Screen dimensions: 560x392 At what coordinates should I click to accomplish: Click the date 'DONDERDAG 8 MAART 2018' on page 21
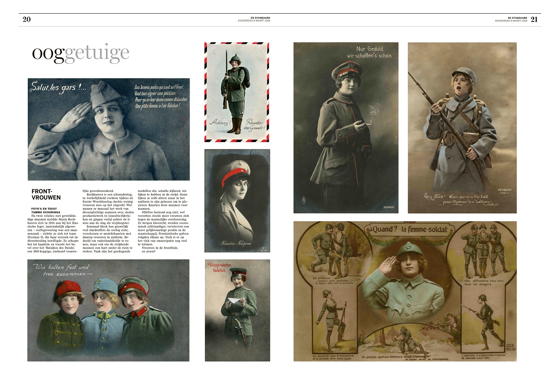click(511, 21)
